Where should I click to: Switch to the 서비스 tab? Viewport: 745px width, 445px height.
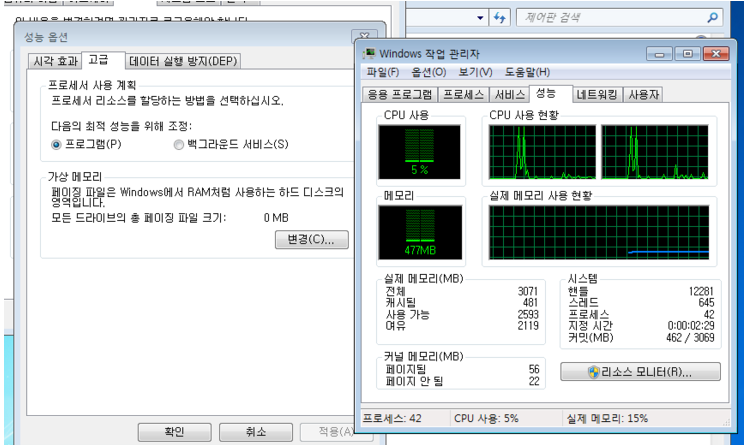(509, 95)
